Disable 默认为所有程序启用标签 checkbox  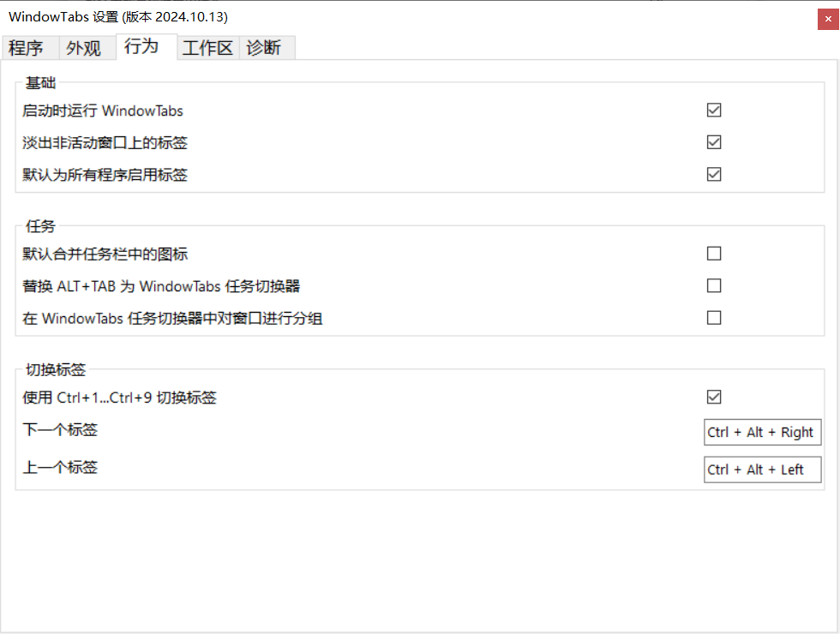point(714,175)
